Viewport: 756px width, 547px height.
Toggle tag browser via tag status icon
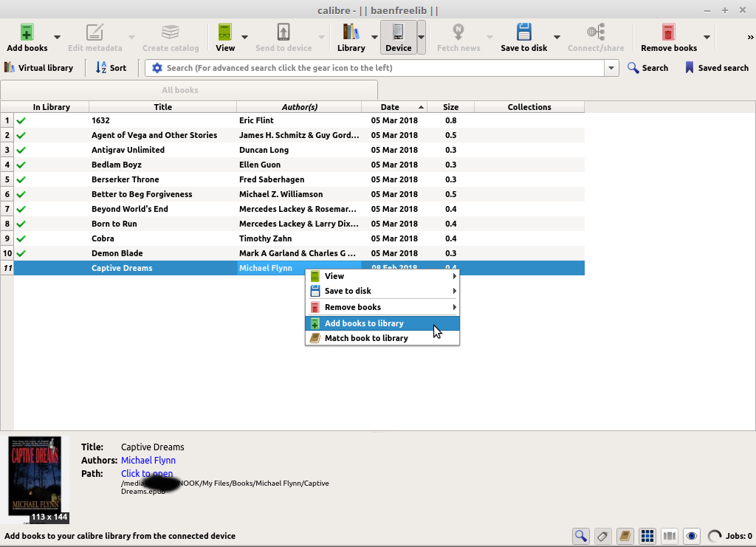602,536
